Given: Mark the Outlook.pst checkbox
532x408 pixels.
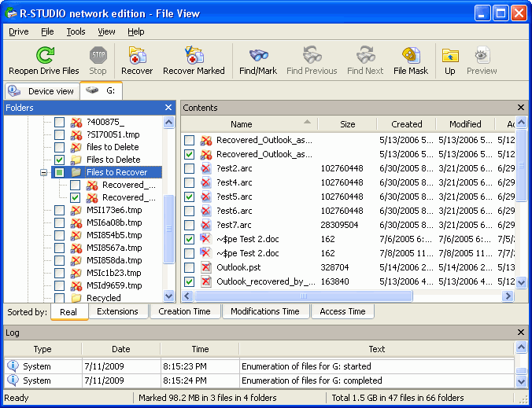Looking at the screenshot, I should [x=190, y=267].
